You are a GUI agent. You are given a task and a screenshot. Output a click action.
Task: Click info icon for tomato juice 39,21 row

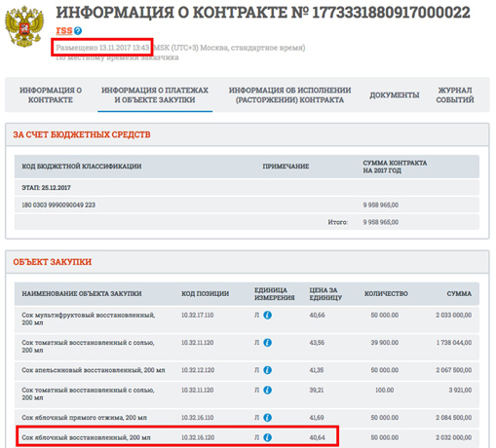267,390
